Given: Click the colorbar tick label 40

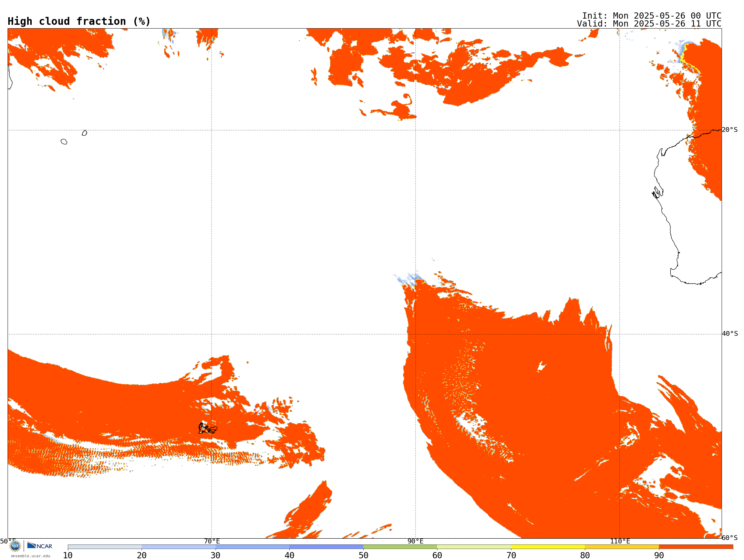Looking at the screenshot, I should click(289, 556).
